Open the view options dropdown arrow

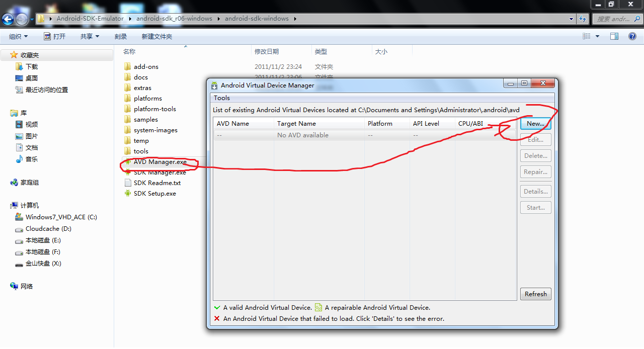click(x=597, y=36)
